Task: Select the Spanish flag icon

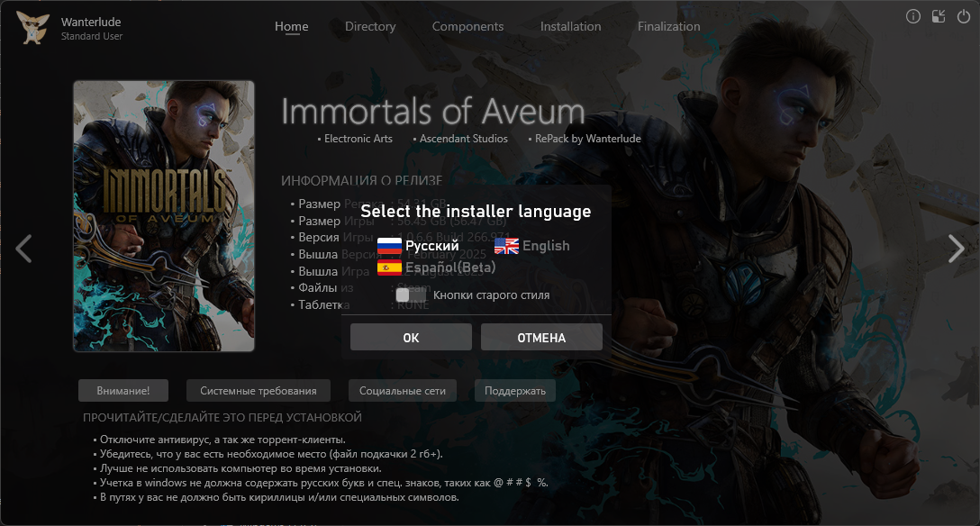Action: [389, 268]
